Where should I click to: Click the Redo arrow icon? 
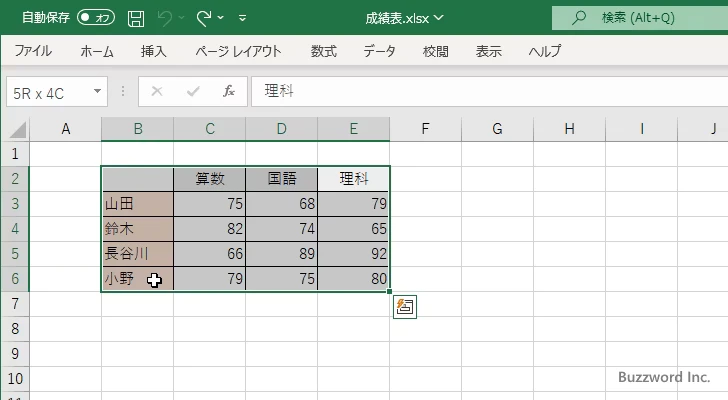[204, 18]
